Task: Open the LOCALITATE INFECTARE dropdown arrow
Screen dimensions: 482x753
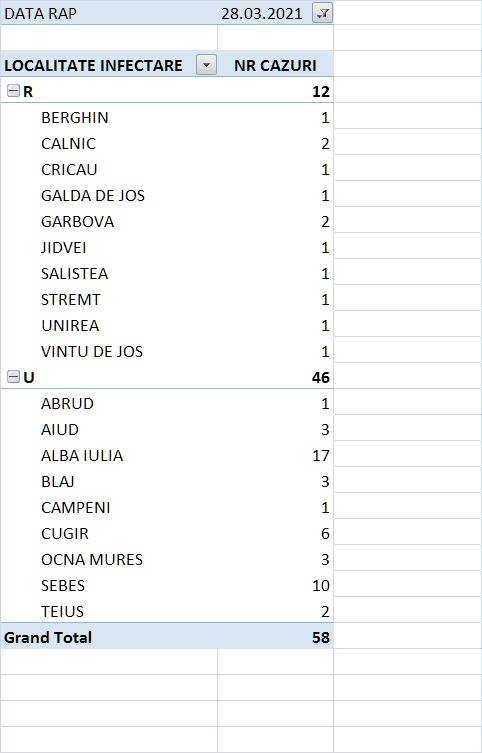Action: click(x=207, y=65)
